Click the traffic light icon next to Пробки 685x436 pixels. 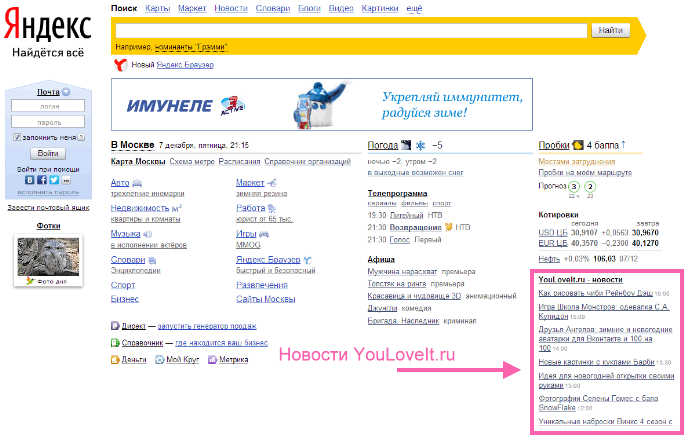(x=578, y=145)
